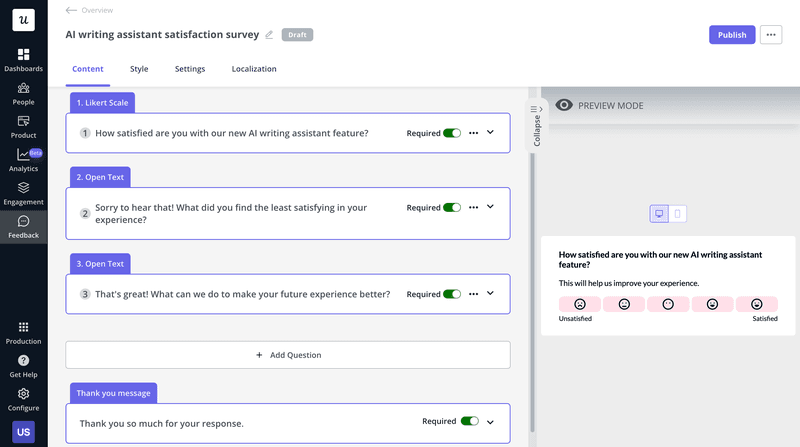Select the second emoji face rating
800x447 pixels.
pyautogui.click(x=624, y=304)
